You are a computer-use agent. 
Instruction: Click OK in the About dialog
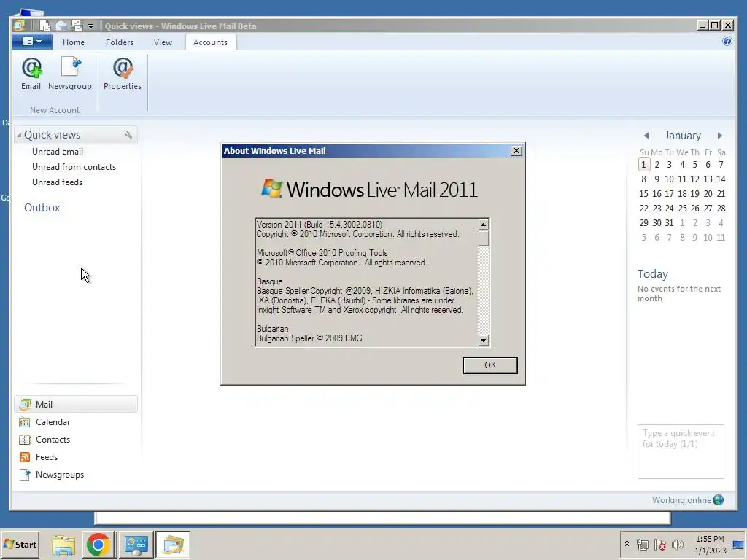[490, 365]
